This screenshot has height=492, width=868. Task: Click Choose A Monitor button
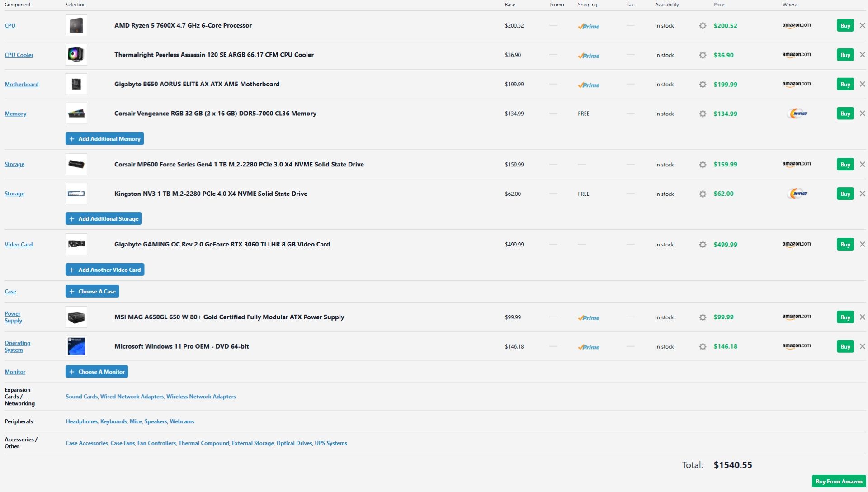click(97, 372)
